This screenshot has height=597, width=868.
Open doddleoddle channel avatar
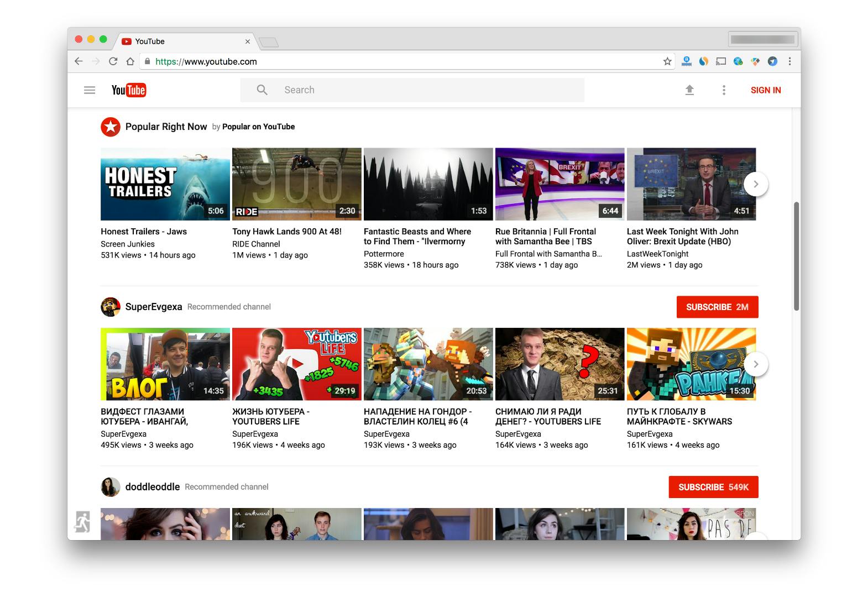[111, 487]
